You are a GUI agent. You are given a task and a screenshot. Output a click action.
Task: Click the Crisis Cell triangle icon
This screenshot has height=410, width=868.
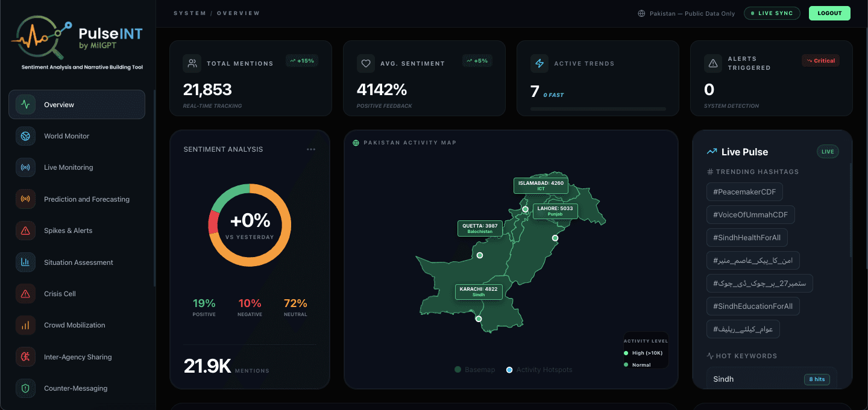pyautogui.click(x=25, y=294)
